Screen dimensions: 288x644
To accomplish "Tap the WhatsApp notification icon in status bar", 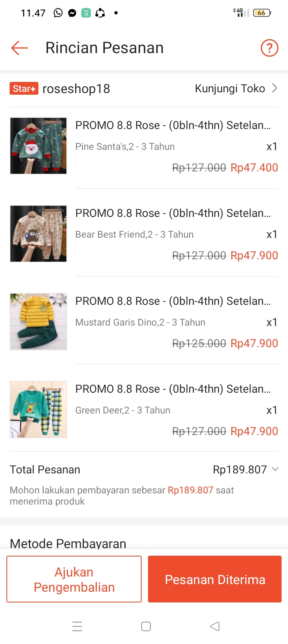I will pyautogui.click(x=58, y=13).
